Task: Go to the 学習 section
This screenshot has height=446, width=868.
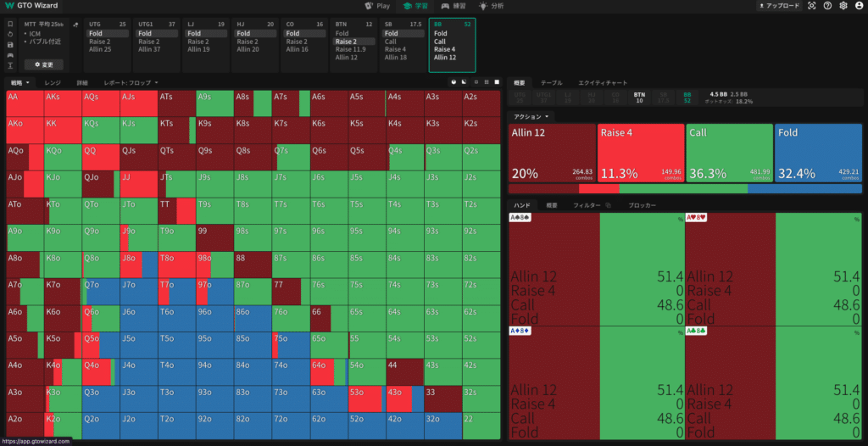Action: tap(415, 6)
